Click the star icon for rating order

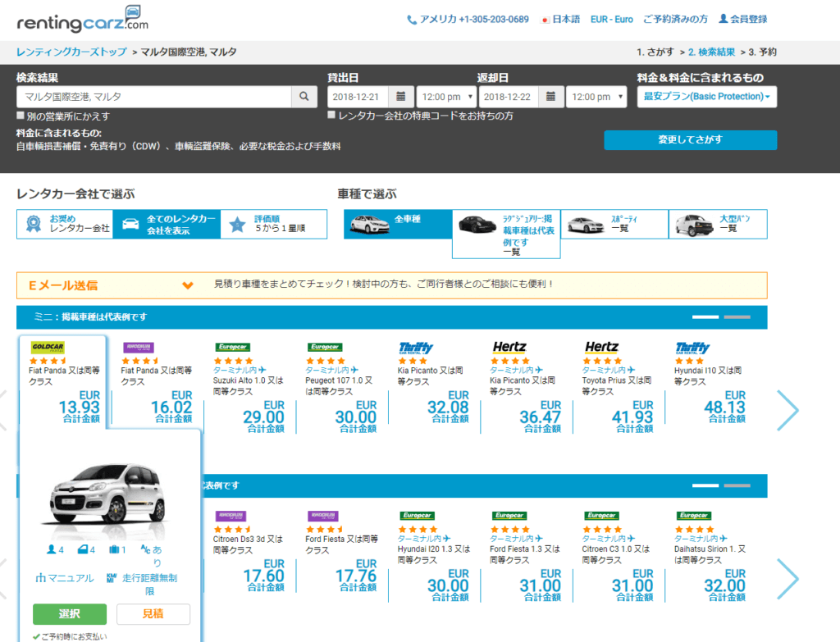pyautogui.click(x=237, y=225)
